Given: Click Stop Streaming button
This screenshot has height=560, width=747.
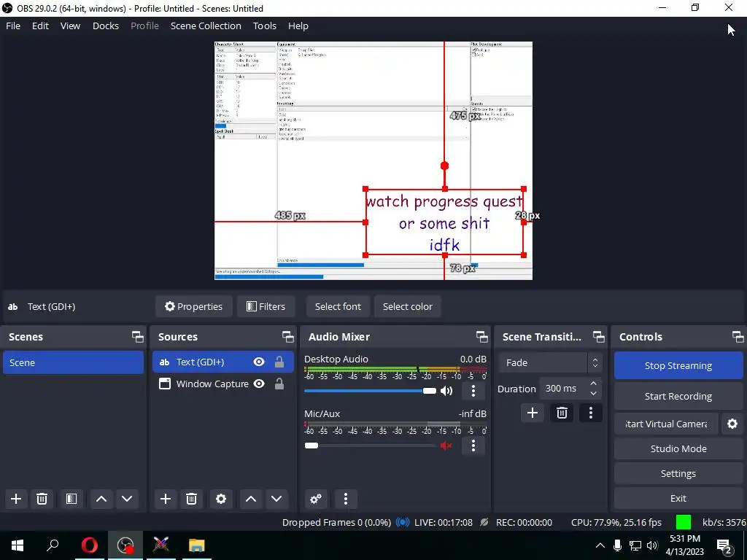Looking at the screenshot, I should (x=678, y=366).
